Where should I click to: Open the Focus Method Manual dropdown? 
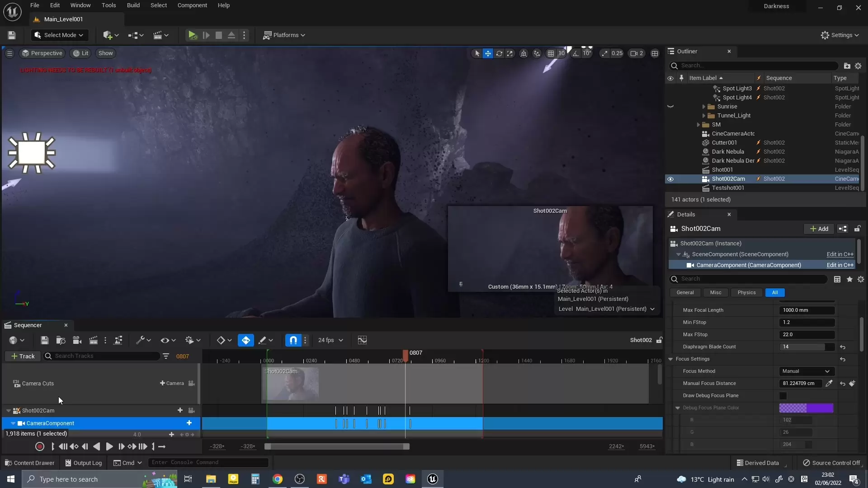(807, 371)
